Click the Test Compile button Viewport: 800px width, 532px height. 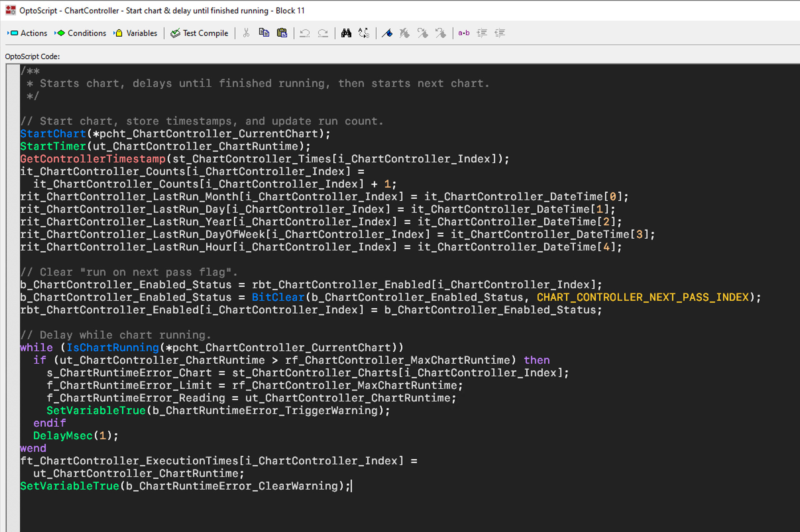(x=200, y=33)
